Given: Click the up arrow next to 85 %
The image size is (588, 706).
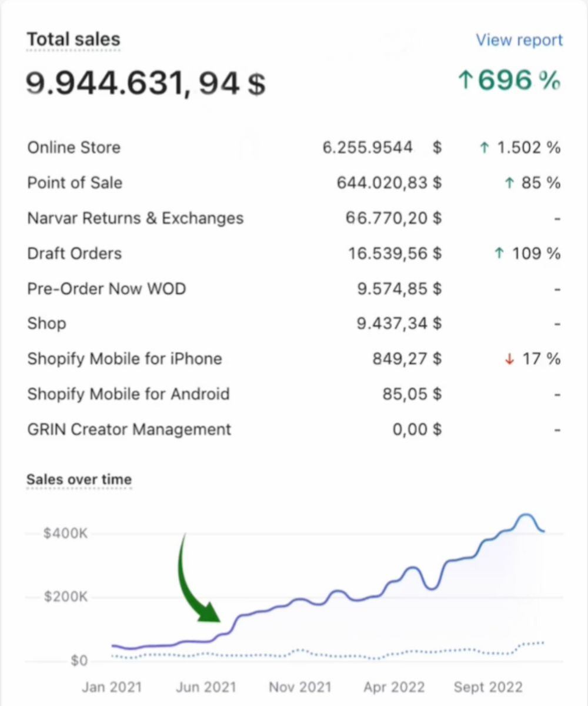Looking at the screenshot, I should (x=509, y=183).
